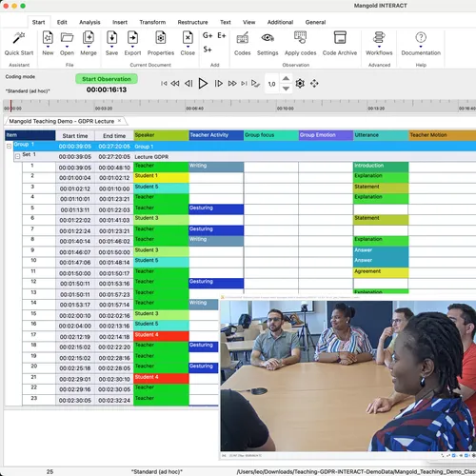The height and width of the screenshot is (476, 476).
Task: Click Lecture GDPR text in Set 1
Action: [151, 157]
